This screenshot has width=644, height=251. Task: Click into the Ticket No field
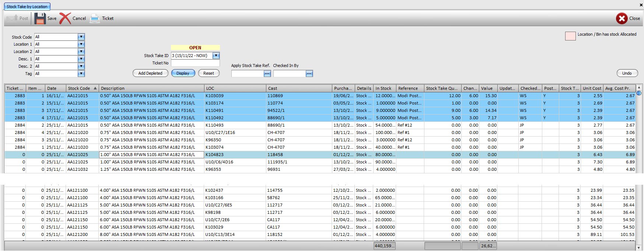[x=195, y=63]
